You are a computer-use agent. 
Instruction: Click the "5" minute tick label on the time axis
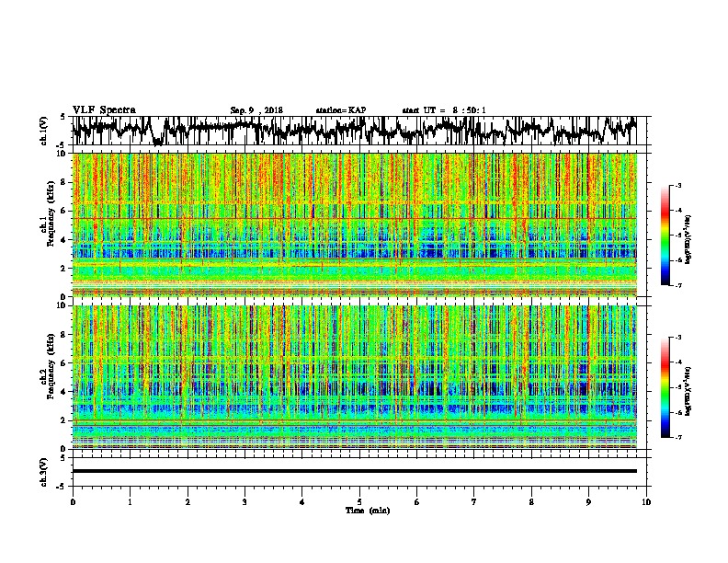[359, 502]
